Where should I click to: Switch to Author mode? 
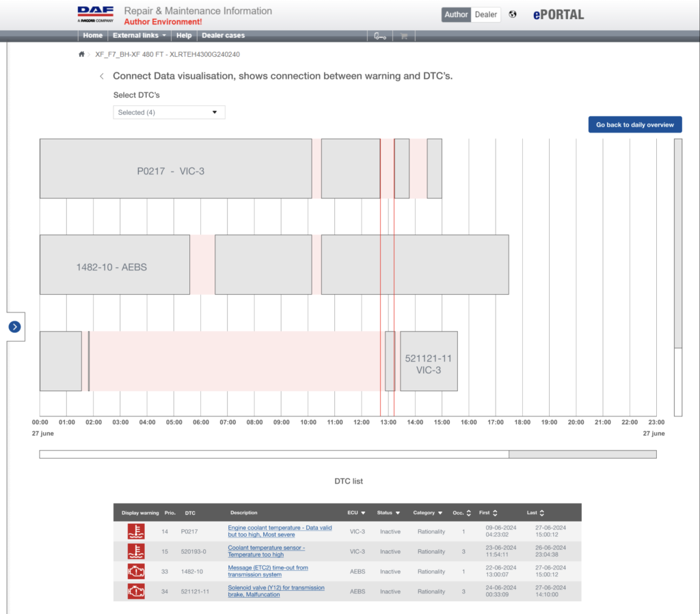456,14
